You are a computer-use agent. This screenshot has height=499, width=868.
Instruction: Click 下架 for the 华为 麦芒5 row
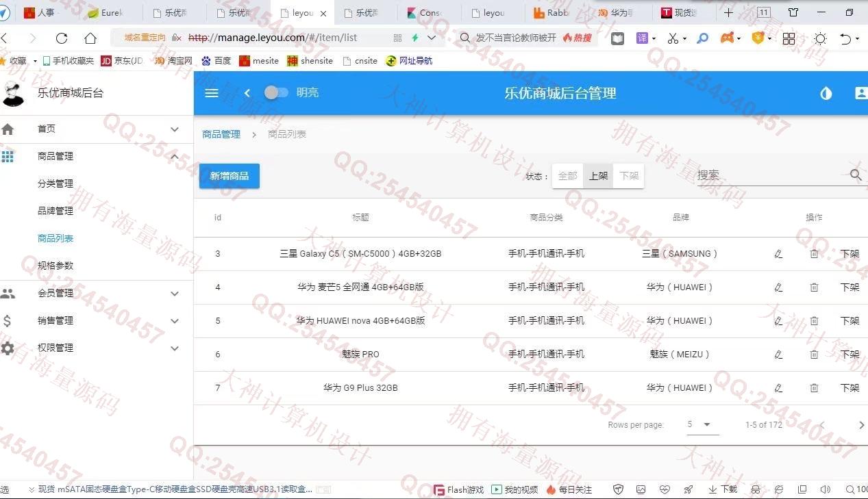(850, 287)
